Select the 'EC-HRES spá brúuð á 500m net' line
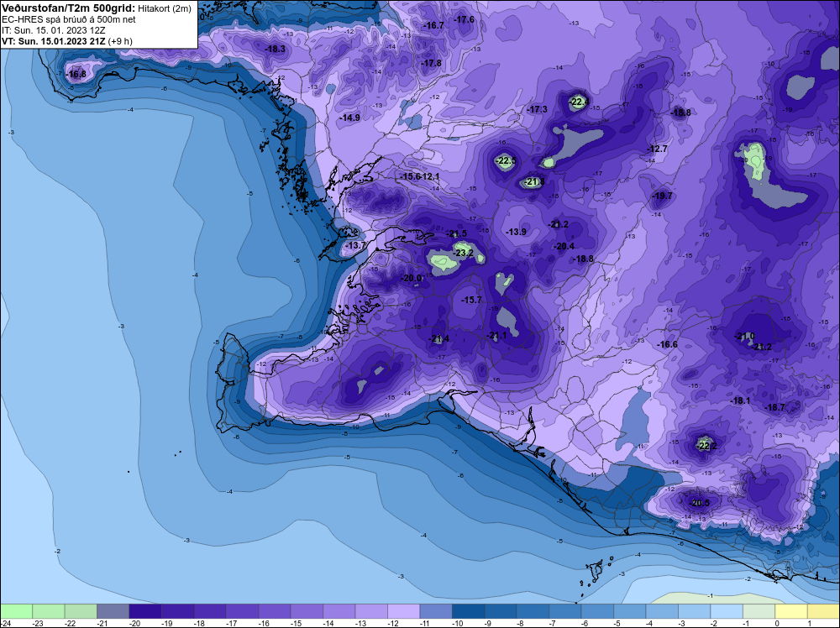The image size is (840, 628). tap(69, 19)
